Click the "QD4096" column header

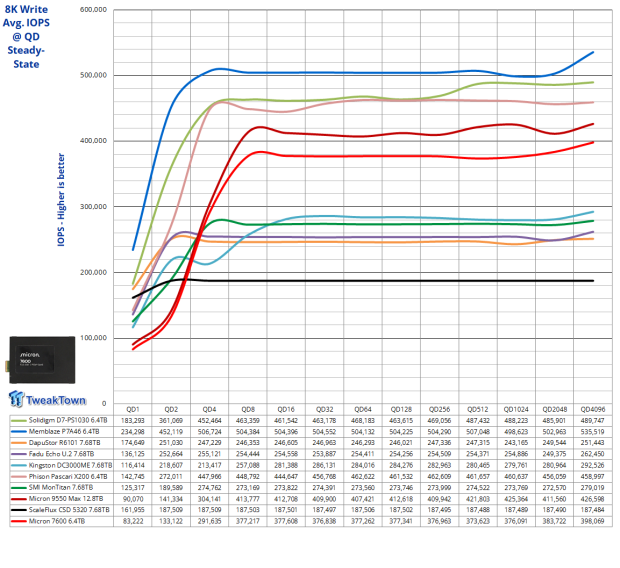[x=593, y=409]
